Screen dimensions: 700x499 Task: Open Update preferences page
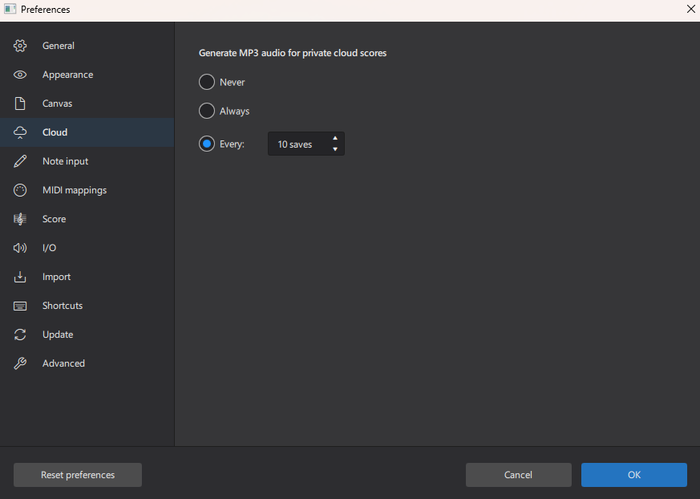point(87,335)
